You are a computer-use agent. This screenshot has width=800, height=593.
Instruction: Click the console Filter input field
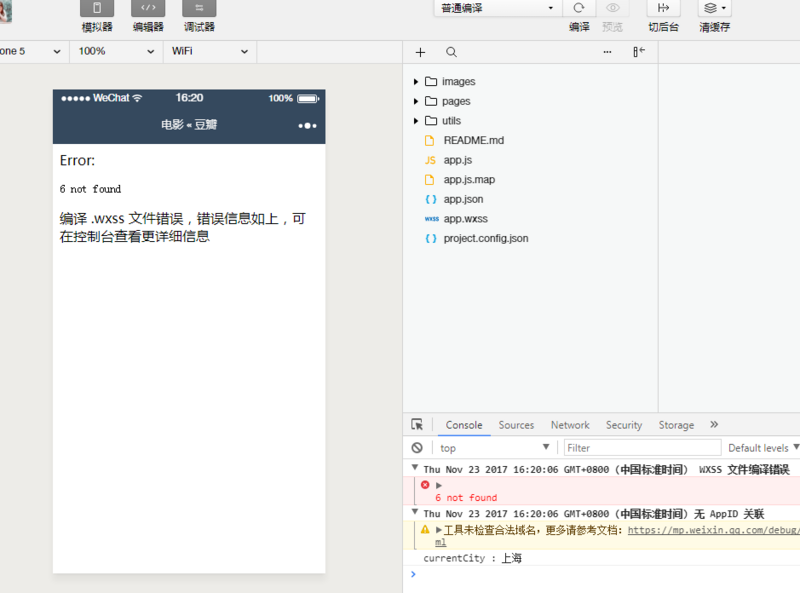coord(642,448)
